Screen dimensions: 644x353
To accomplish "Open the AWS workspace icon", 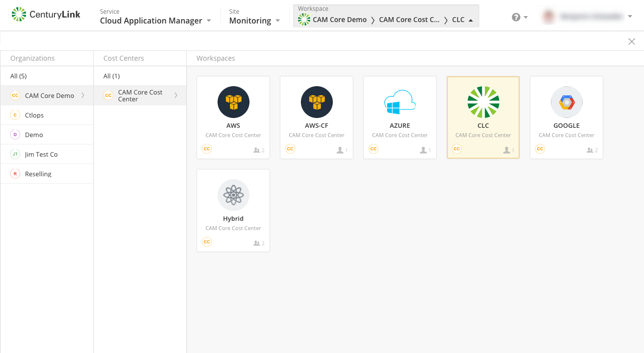I will coord(233,102).
